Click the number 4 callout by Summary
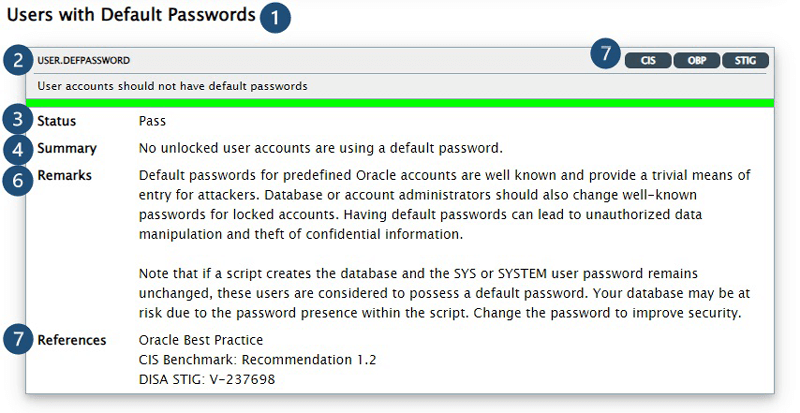 click(x=18, y=149)
